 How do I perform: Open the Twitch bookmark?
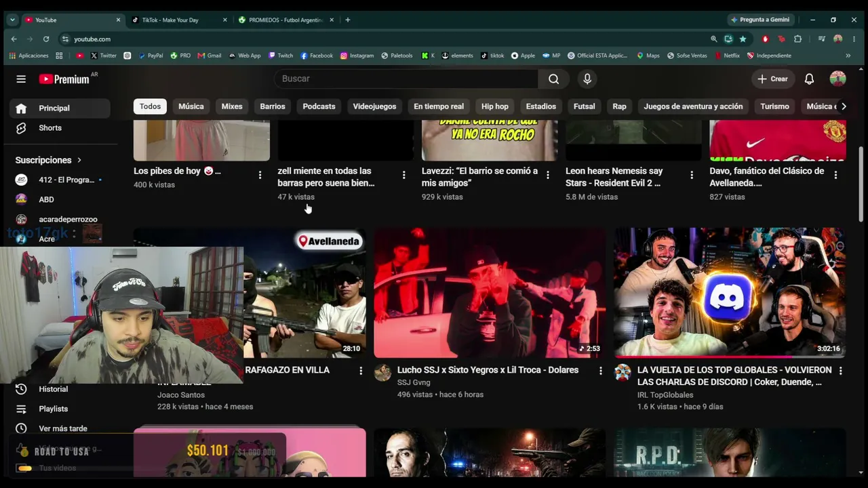[x=281, y=56]
